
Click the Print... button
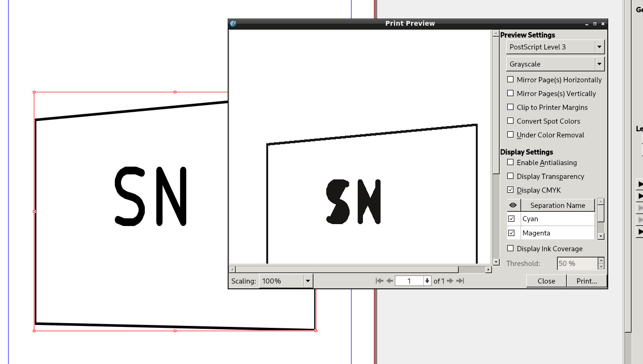click(x=586, y=281)
